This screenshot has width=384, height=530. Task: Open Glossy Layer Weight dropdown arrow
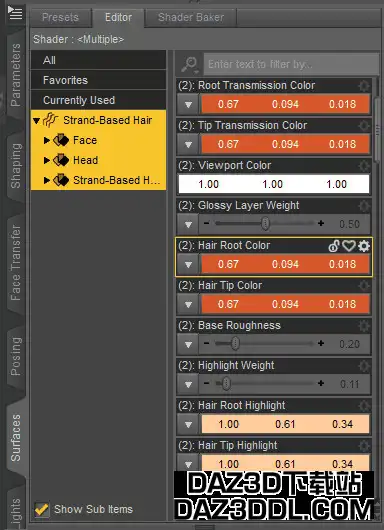pos(188,224)
